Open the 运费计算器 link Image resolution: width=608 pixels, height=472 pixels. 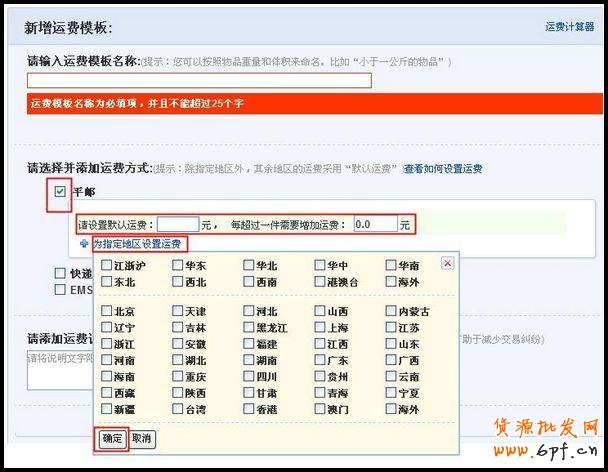[x=570, y=27]
